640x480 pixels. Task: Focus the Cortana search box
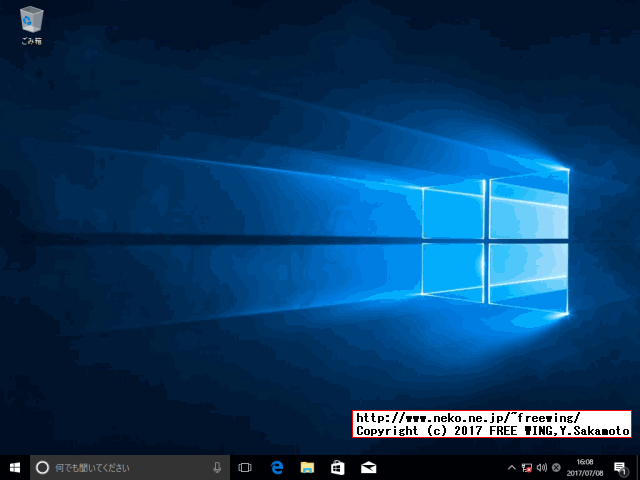coord(130,467)
